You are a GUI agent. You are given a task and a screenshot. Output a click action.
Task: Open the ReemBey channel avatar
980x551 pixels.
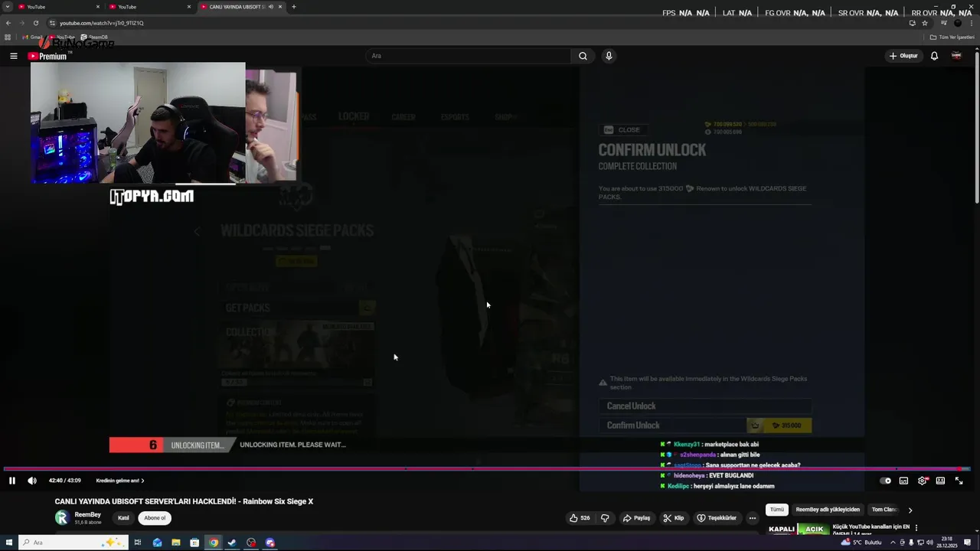pos(62,518)
